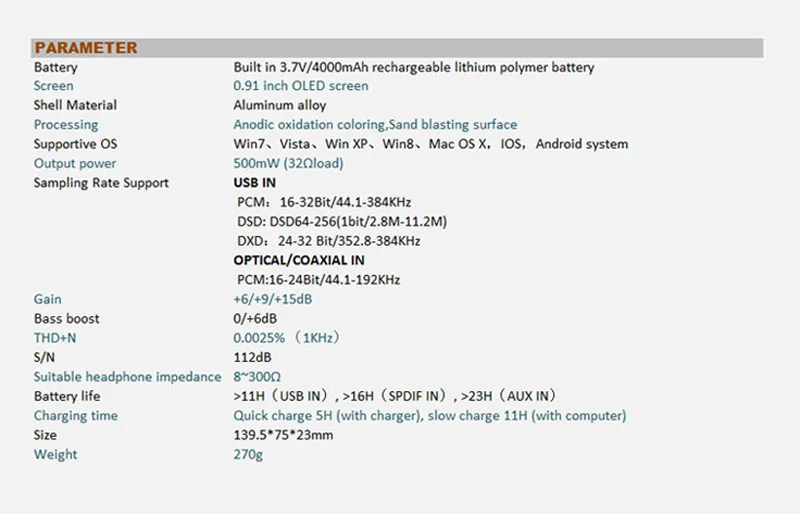
Task: Click Suitable headphone impedance label
Action: 128,377
